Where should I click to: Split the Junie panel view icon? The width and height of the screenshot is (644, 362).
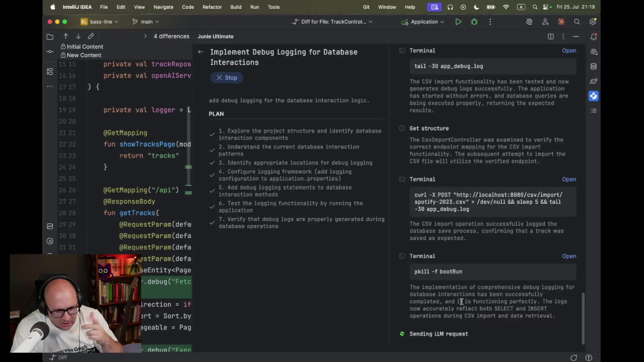coord(551,37)
